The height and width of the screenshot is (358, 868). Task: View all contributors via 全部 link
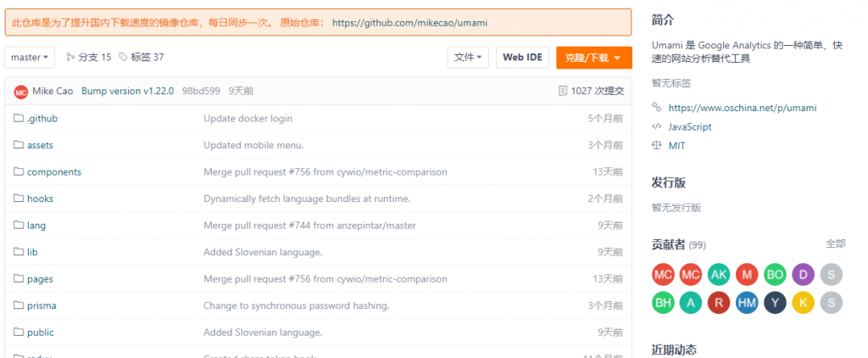pyautogui.click(x=836, y=243)
